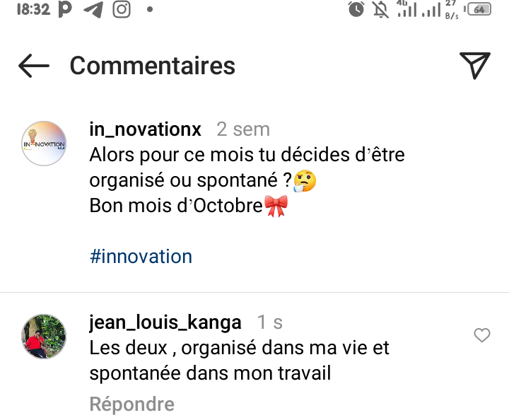This screenshot has width=509, height=420.
Task: Tap the "2 sem" post timestamp
Action: coord(242,129)
